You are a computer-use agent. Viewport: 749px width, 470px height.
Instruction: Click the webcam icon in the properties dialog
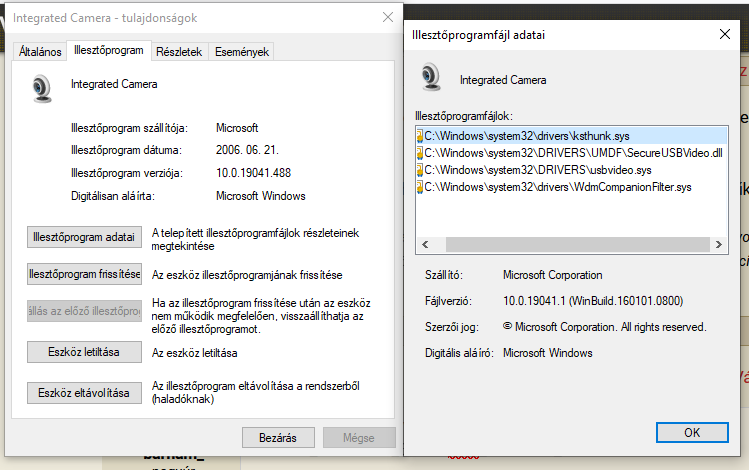tap(42, 88)
